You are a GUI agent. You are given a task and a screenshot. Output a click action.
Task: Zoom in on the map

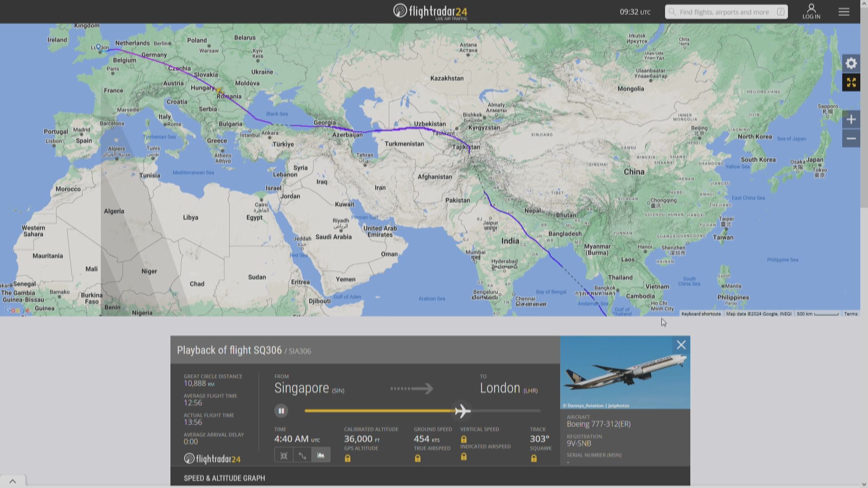click(851, 120)
